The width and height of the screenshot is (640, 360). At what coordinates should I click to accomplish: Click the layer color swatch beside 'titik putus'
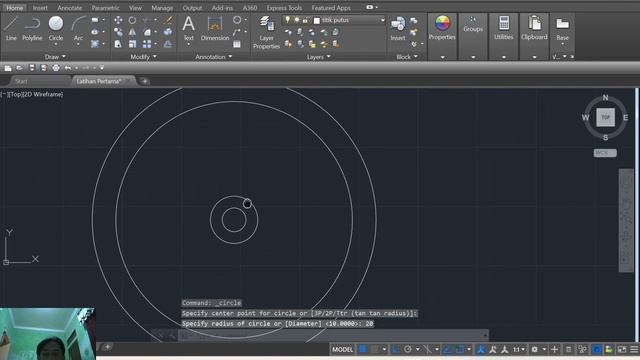(x=317, y=20)
